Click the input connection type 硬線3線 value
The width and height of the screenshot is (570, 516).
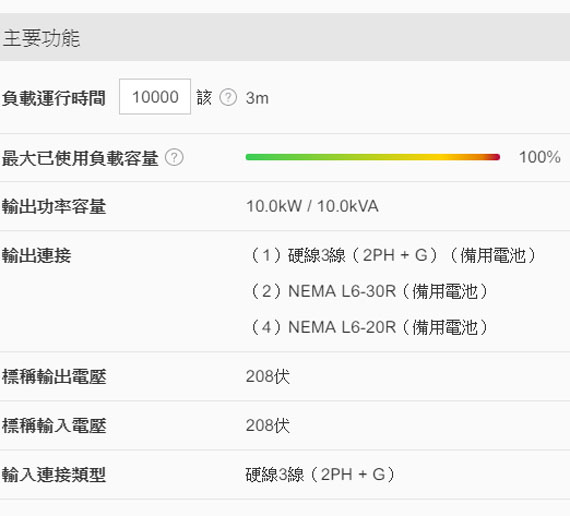click(321, 474)
